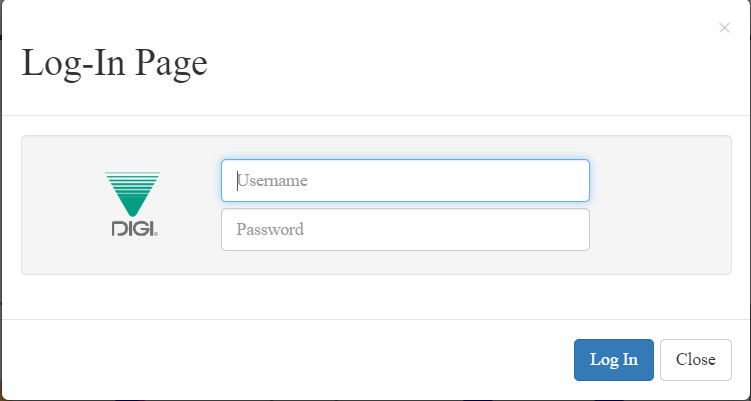751x401 pixels.
Task: Submit credentials with the Log In button
Action: (x=614, y=360)
